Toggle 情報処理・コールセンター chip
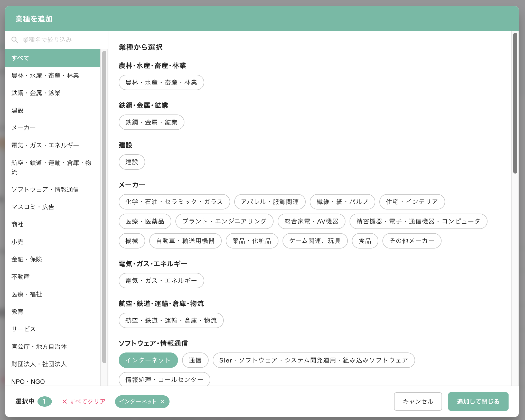This screenshot has height=420, width=525. [164, 379]
